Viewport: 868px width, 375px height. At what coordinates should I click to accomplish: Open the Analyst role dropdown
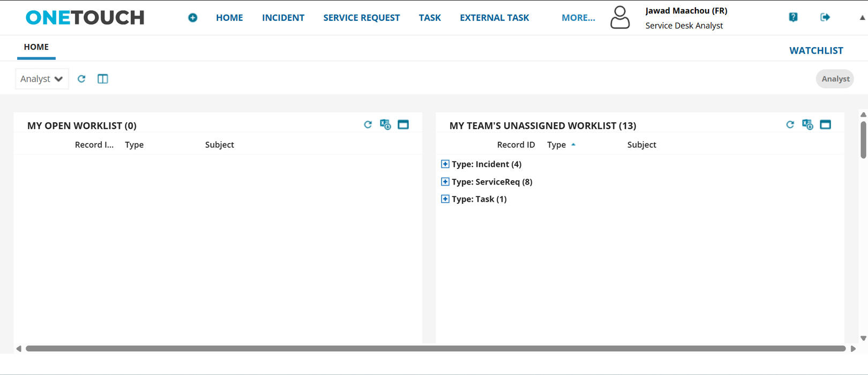(x=42, y=79)
